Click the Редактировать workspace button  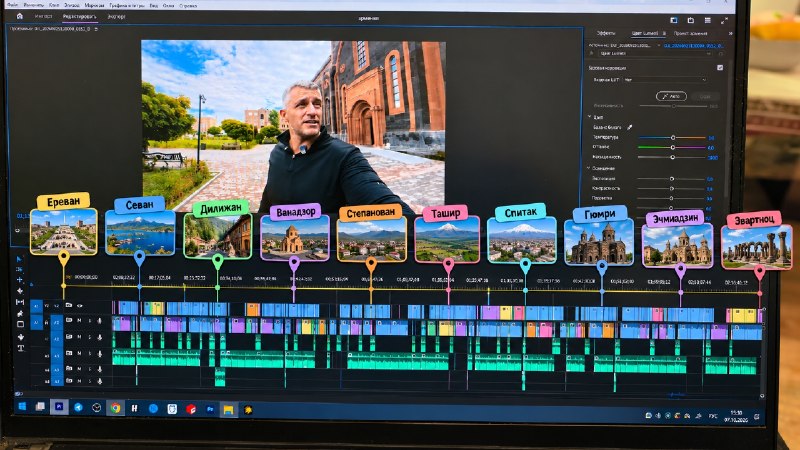79,17
